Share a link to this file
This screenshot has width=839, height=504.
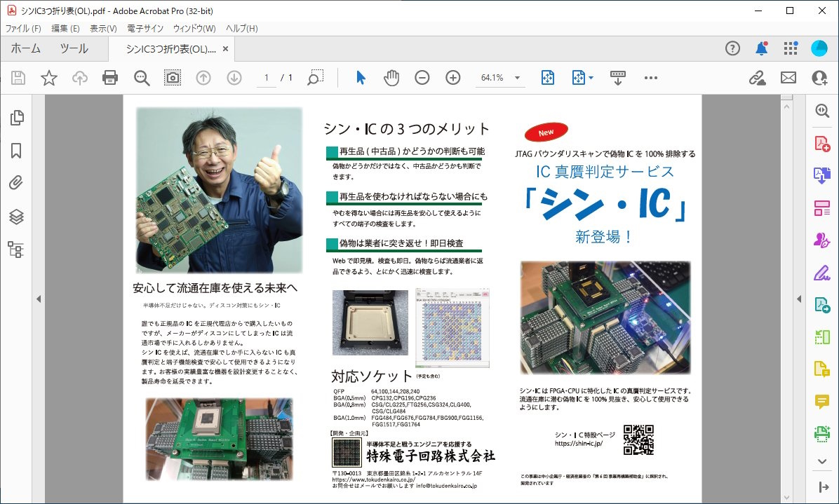tap(757, 78)
